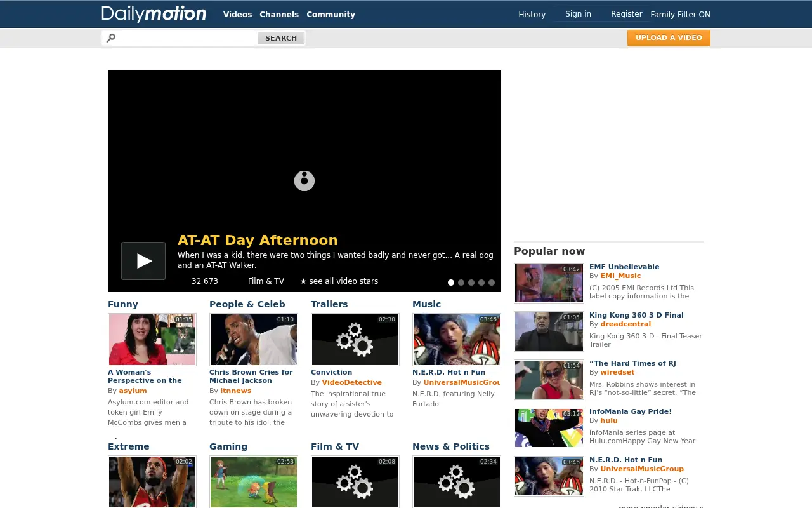Screen dimensions: 812x508
Task: Open the King Kong 360 thumbnail
Action: [549, 331]
